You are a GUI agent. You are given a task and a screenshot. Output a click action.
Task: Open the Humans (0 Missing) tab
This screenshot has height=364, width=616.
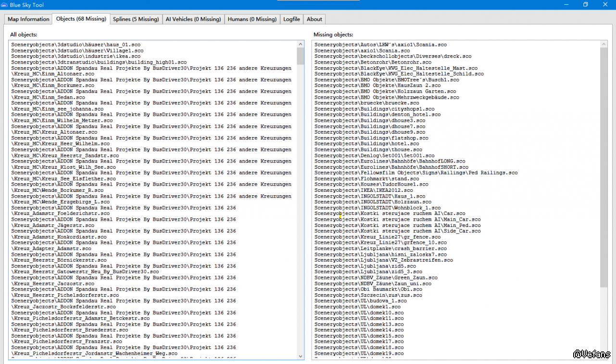pos(252,19)
